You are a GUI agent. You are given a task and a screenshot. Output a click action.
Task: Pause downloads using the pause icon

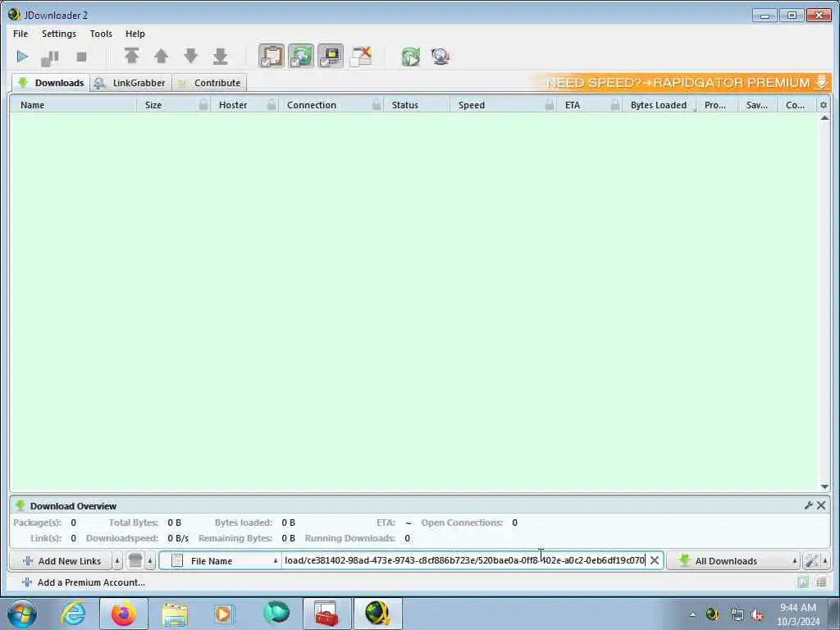(50, 57)
